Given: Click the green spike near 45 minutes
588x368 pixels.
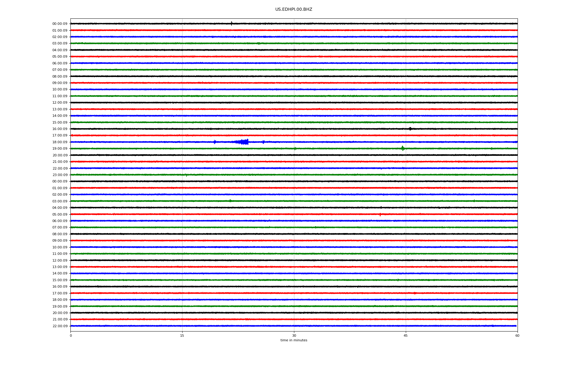Looking at the screenshot, I should [x=402, y=148].
